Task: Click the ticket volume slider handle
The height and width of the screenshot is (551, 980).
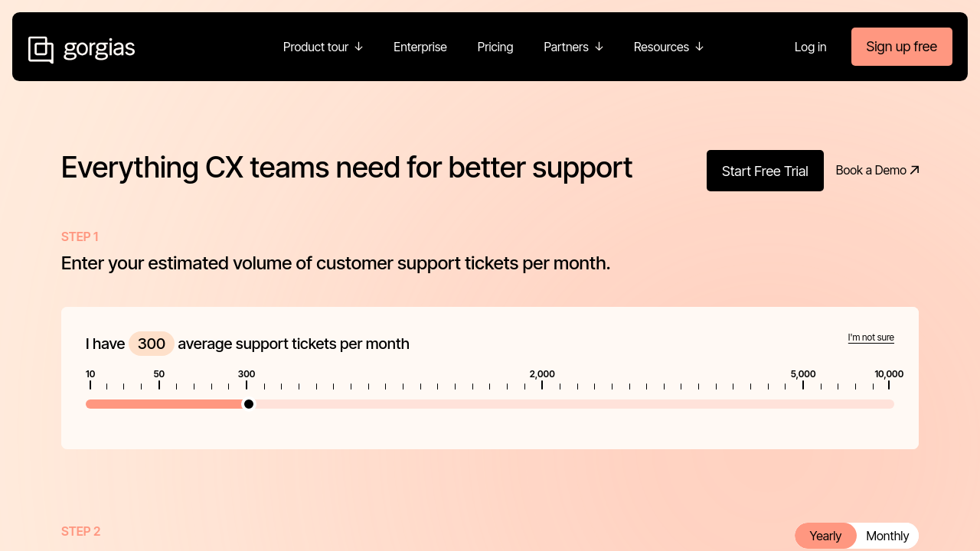Action: [249, 404]
